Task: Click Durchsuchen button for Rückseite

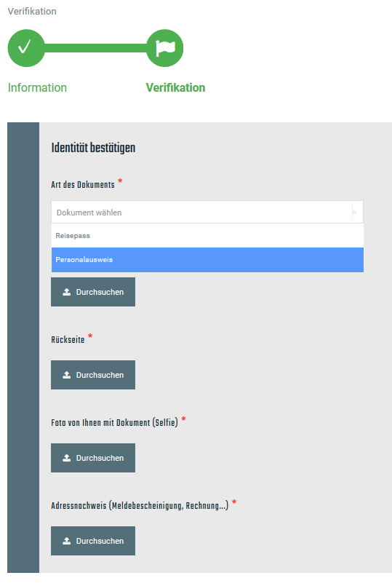Action: coord(93,375)
